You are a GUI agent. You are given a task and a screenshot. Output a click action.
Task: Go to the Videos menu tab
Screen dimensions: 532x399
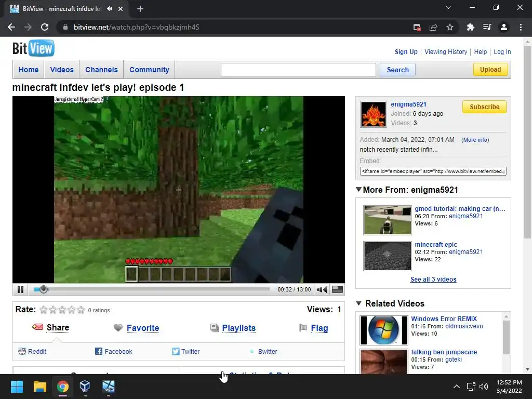[x=62, y=70]
